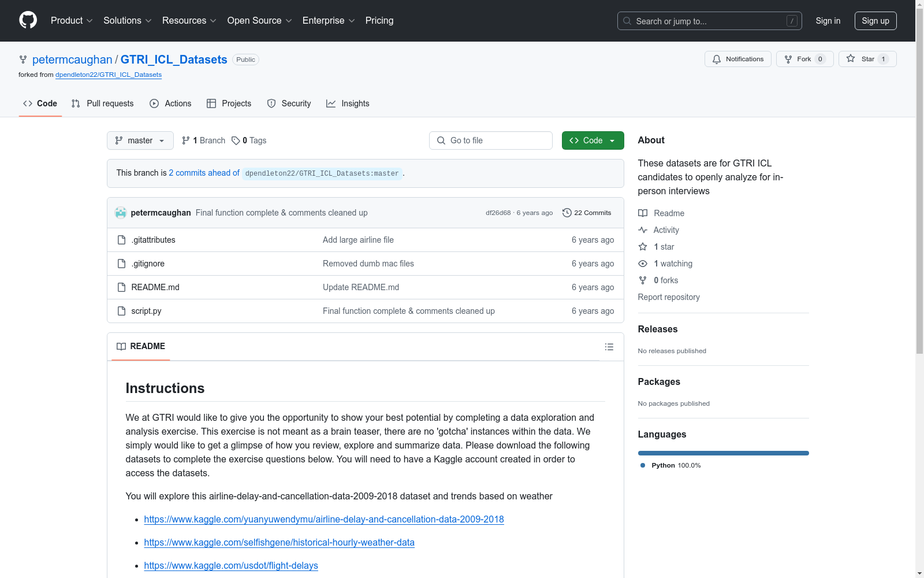Click petermcaughan avatar in commit row
924x578 pixels.
click(121, 213)
